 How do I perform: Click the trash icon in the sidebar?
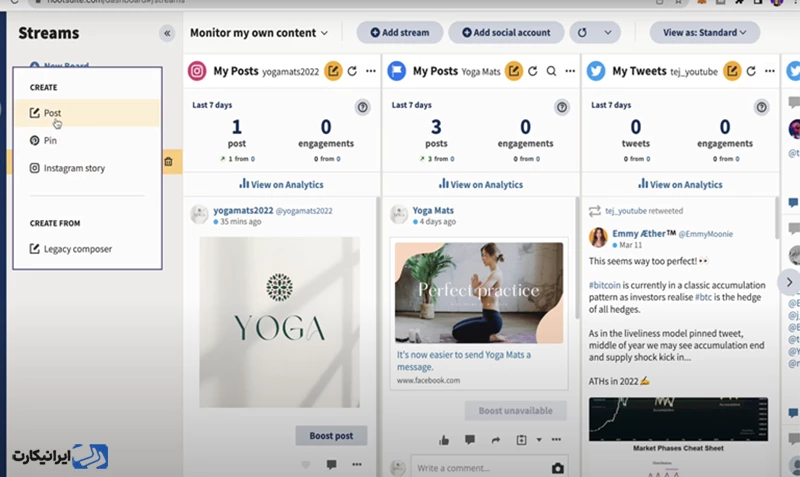(x=168, y=161)
